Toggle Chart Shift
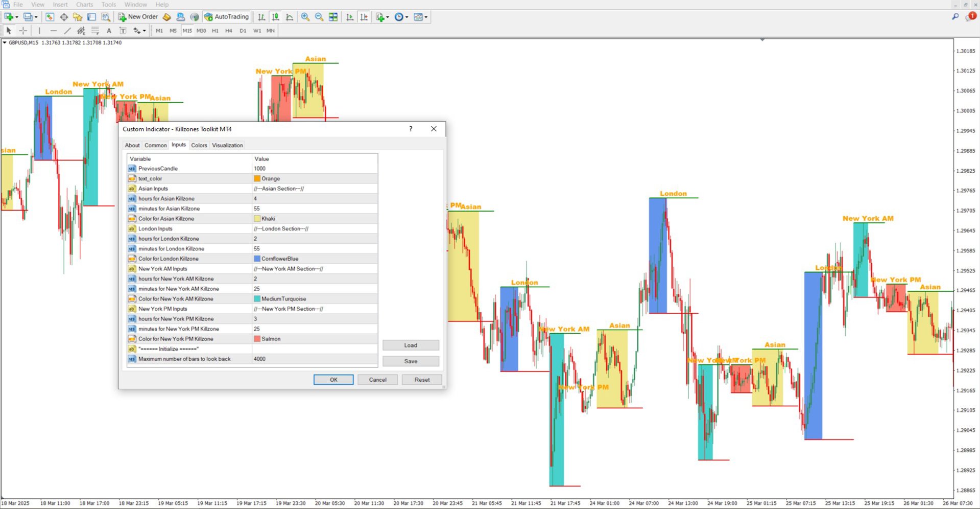Screen dimensions: 980x509 [364, 17]
